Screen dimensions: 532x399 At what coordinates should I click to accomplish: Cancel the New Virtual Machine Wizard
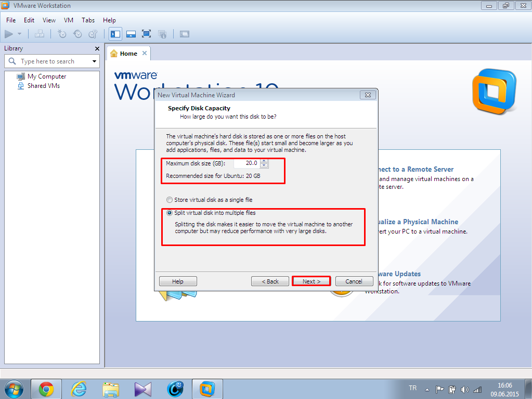click(x=354, y=281)
